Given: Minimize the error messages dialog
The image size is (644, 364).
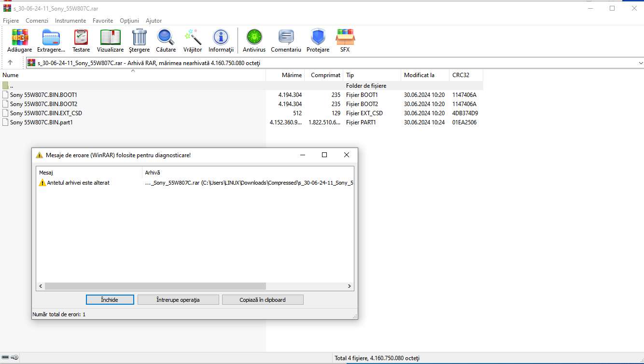Looking at the screenshot, I should coord(302,155).
